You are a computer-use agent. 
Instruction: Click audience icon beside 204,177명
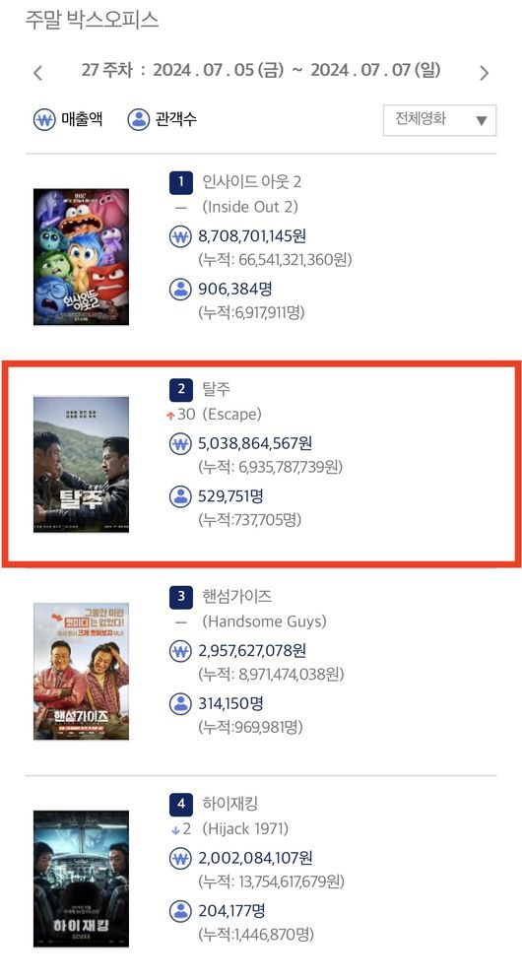click(180, 911)
